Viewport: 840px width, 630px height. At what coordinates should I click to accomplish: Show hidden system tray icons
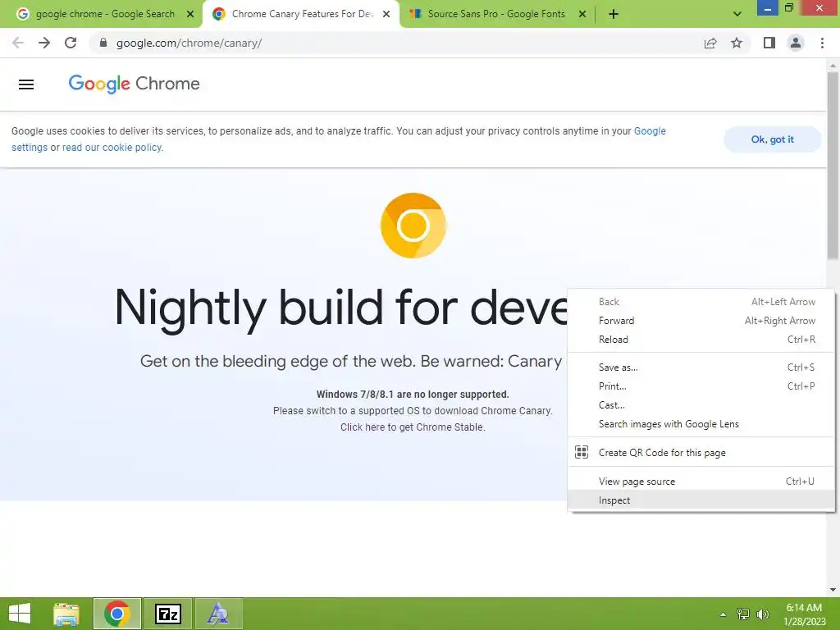(724, 614)
